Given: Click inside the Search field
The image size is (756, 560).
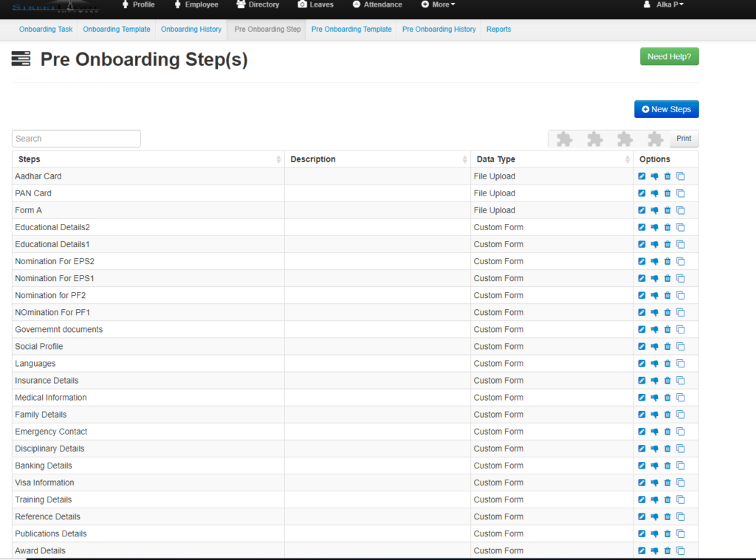Looking at the screenshot, I should [76, 138].
